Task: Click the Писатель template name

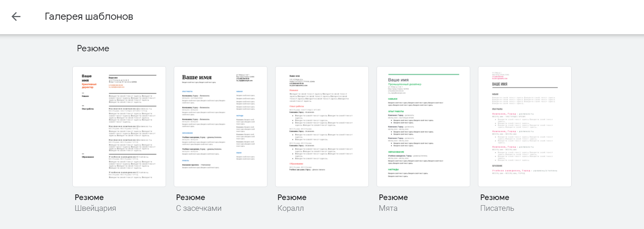Action: pyautogui.click(x=497, y=208)
